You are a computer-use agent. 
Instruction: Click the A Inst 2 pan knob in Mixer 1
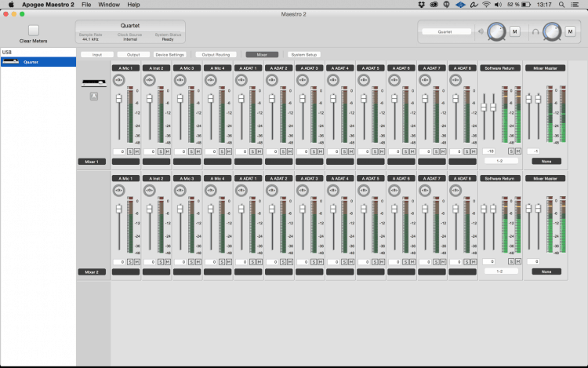149,80
